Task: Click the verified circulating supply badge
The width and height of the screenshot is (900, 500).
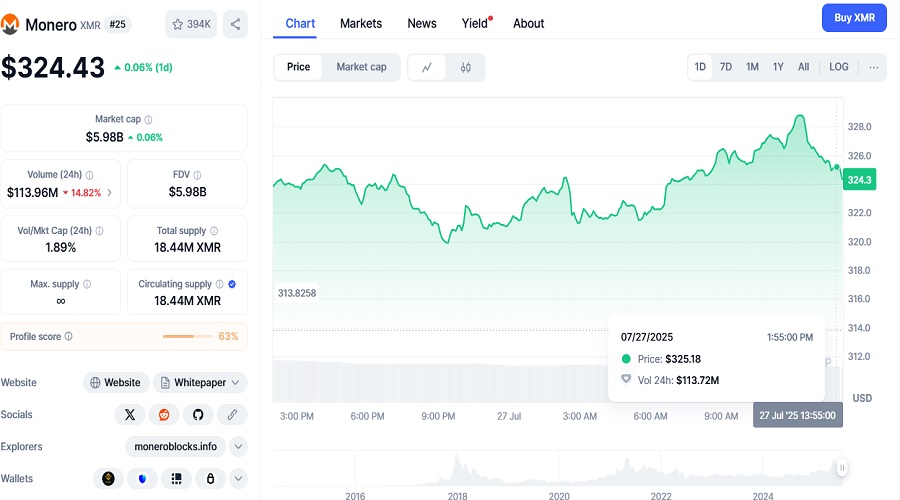Action: pos(232,284)
